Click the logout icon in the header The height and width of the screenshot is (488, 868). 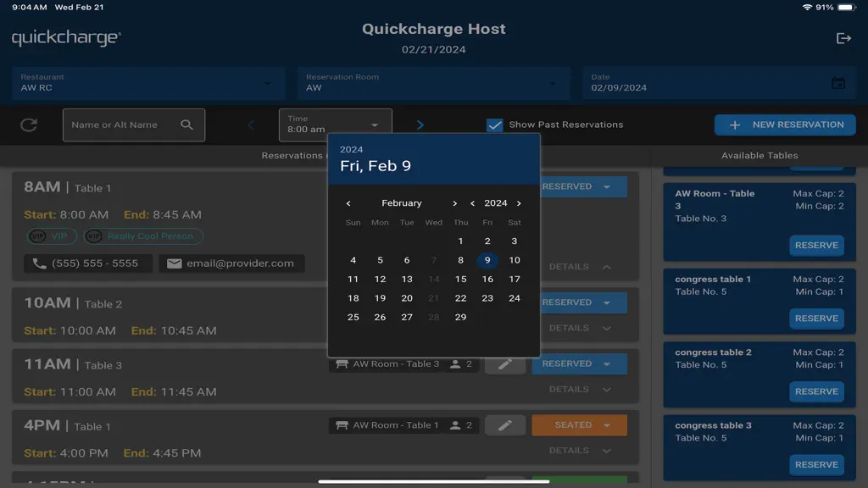click(843, 38)
